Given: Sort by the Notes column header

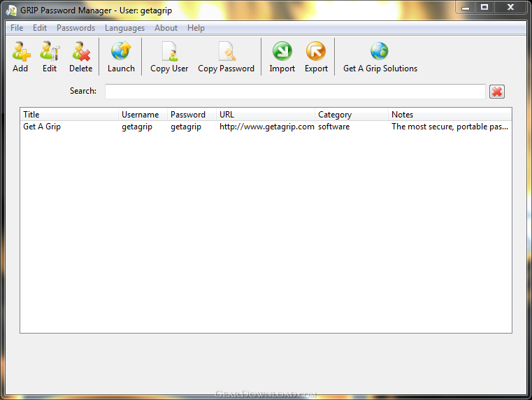Looking at the screenshot, I should click(450, 114).
